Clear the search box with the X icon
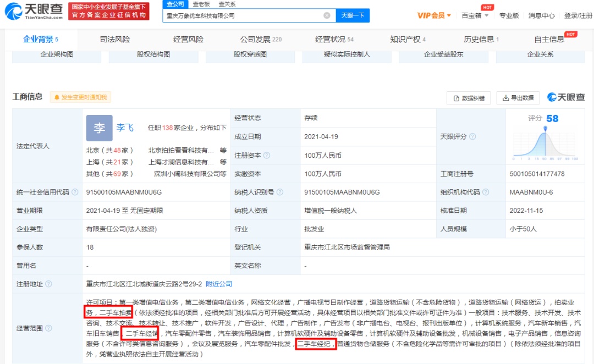This screenshot has width=594, height=364. click(x=327, y=16)
